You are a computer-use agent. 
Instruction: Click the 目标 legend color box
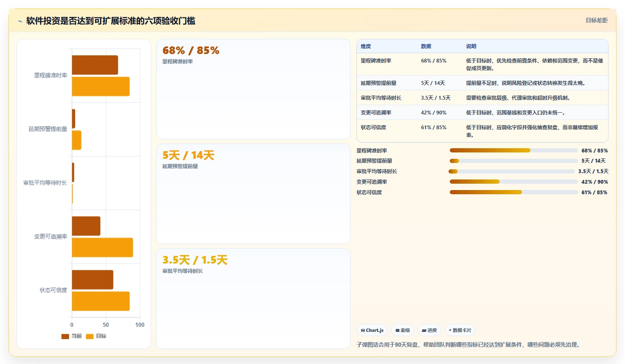point(90,337)
